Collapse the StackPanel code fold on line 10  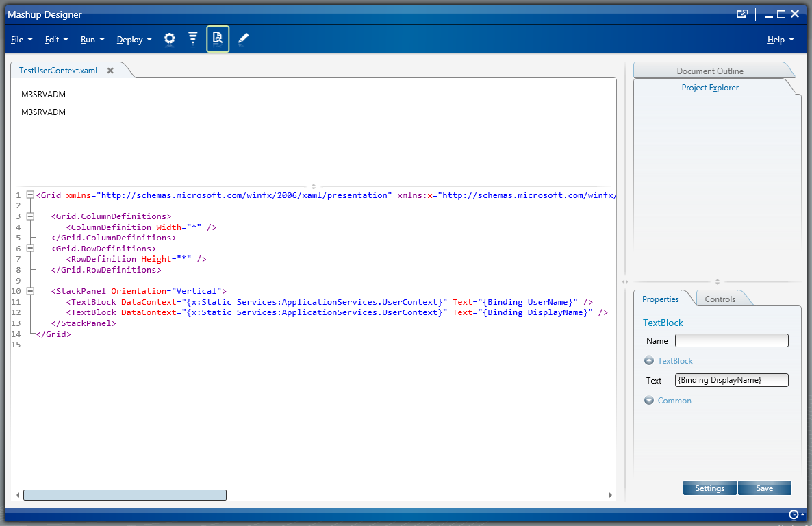tap(30, 291)
